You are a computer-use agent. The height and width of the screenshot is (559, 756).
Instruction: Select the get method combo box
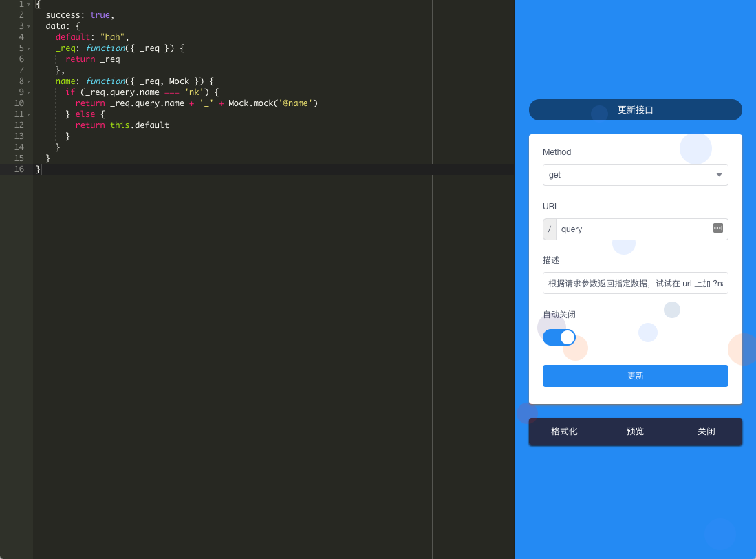pyautogui.click(x=635, y=175)
